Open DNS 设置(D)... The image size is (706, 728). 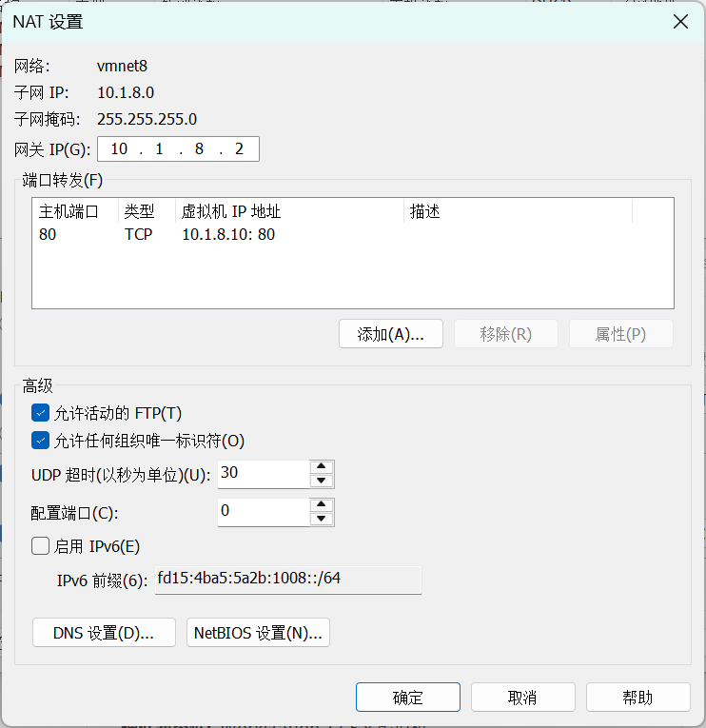pyautogui.click(x=104, y=632)
